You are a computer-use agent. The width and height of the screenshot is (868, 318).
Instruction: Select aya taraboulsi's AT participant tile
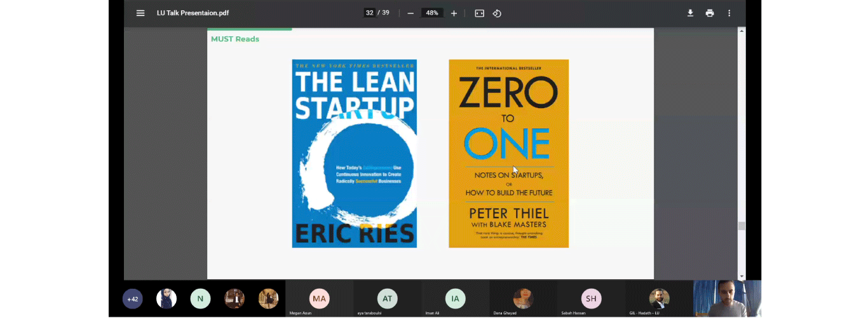pyautogui.click(x=387, y=299)
